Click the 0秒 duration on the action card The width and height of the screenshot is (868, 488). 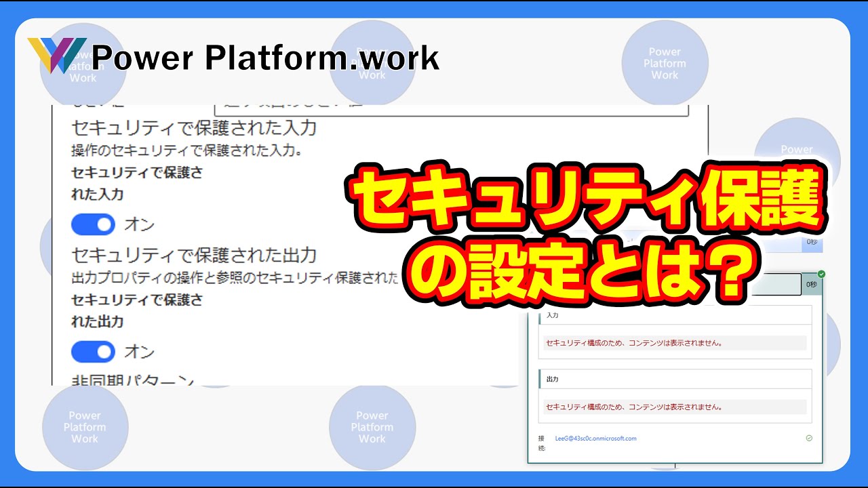811,285
